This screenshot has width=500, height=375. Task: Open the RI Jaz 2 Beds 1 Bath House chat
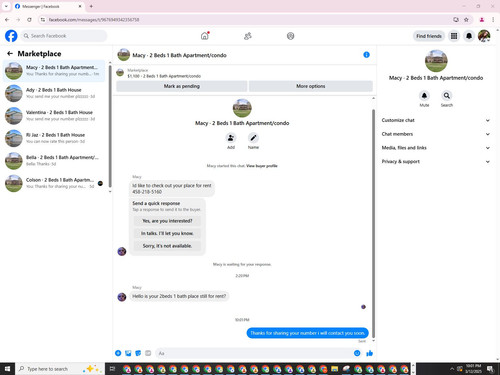pos(54,138)
